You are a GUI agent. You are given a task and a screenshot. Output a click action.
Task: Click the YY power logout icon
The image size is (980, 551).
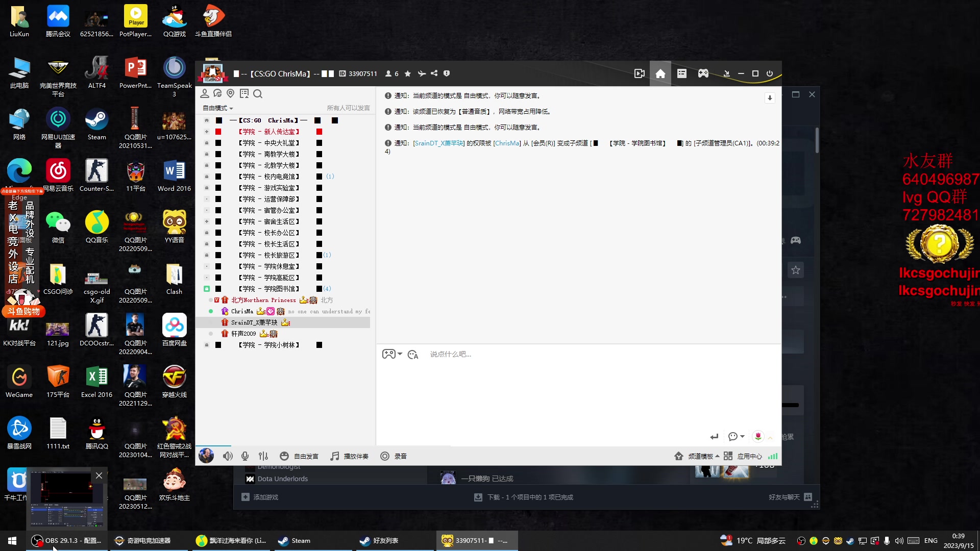coord(770,73)
